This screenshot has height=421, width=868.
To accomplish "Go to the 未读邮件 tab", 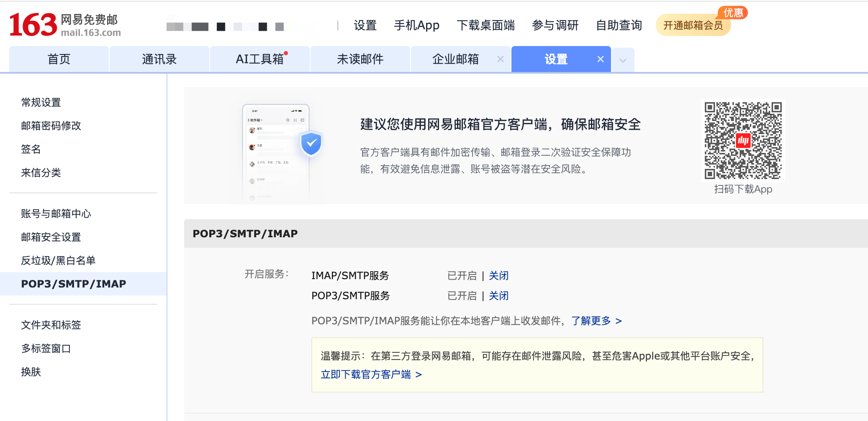I will click(x=360, y=59).
